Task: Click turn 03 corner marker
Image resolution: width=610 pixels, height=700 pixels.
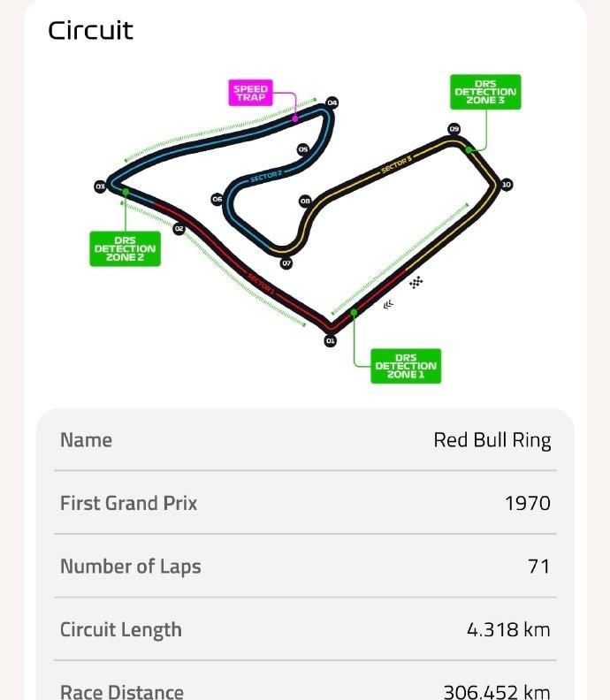Action: point(100,186)
